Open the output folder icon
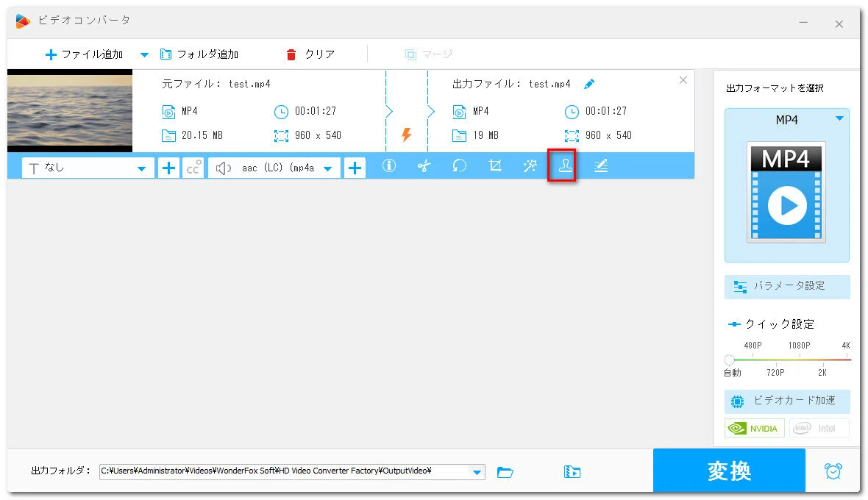868x500 pixels. coord(505,472)
